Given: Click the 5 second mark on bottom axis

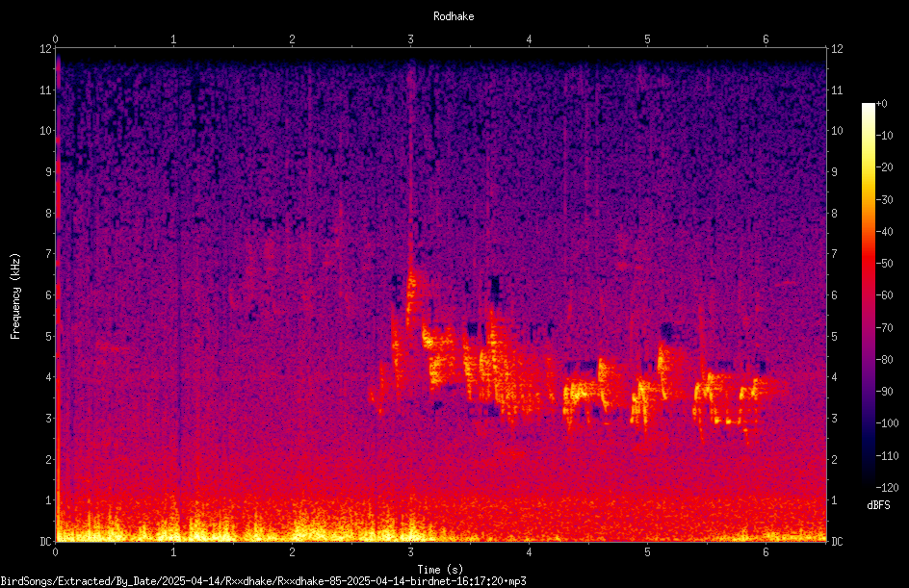Looking at the screenshot, I should pyautogui.click(x=647, y=552).
